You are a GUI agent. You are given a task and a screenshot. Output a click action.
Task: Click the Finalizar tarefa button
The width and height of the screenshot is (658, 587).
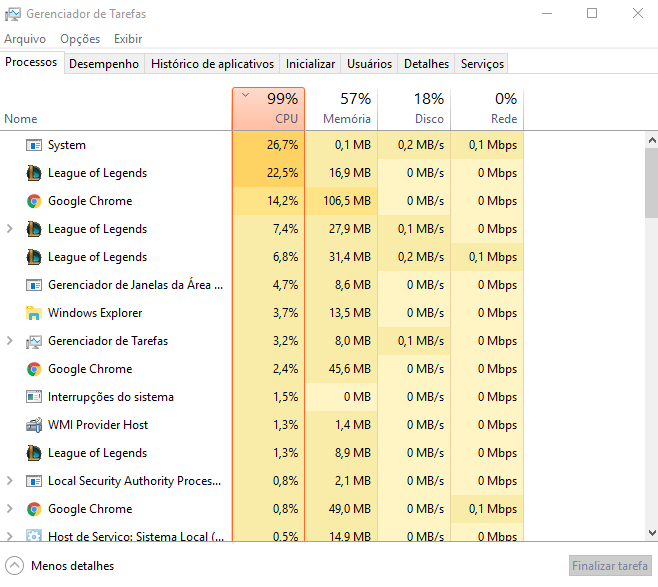[x=610, y=566]
